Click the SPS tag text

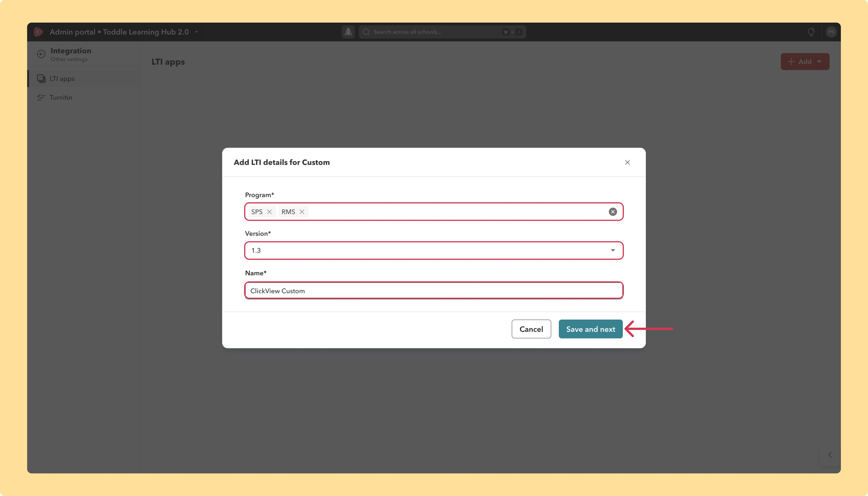pyautogui.click(x=257, y=212)
